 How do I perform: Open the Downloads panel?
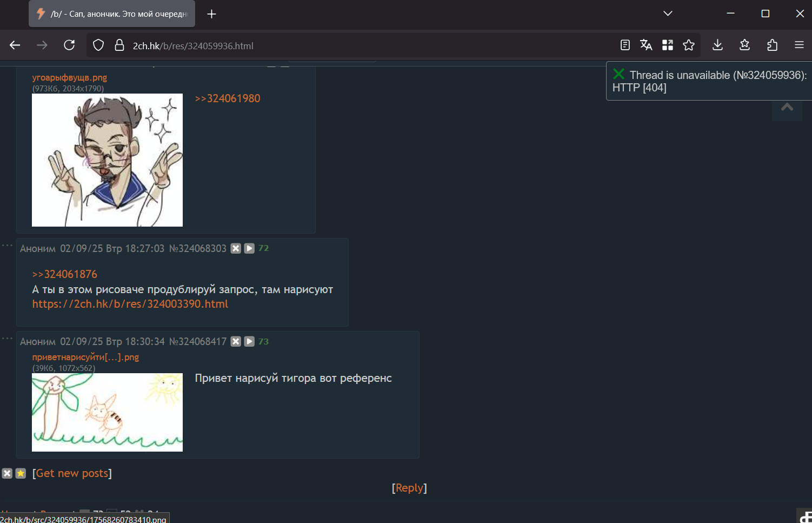(x=717, y=45)
